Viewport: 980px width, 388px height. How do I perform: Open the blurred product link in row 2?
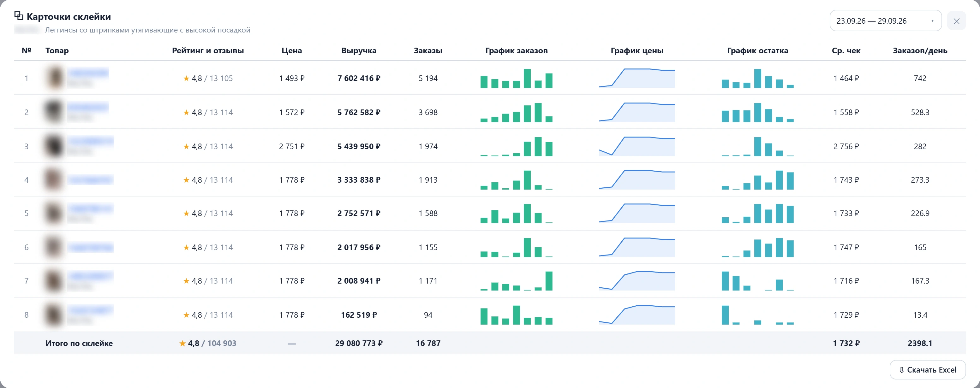(x=88, y=107)
